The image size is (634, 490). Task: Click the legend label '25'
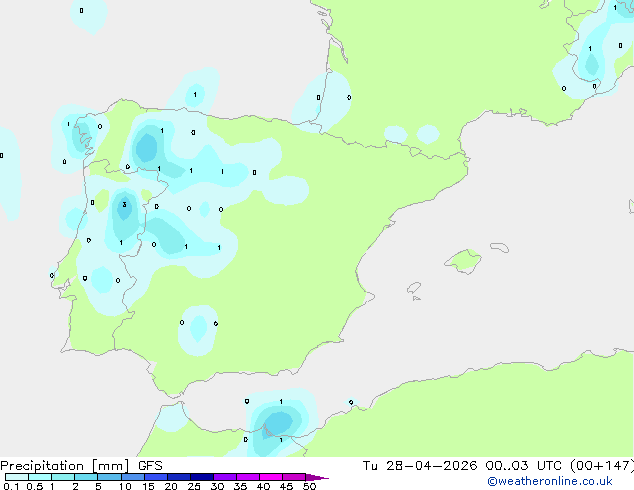(x=194, y=486)
